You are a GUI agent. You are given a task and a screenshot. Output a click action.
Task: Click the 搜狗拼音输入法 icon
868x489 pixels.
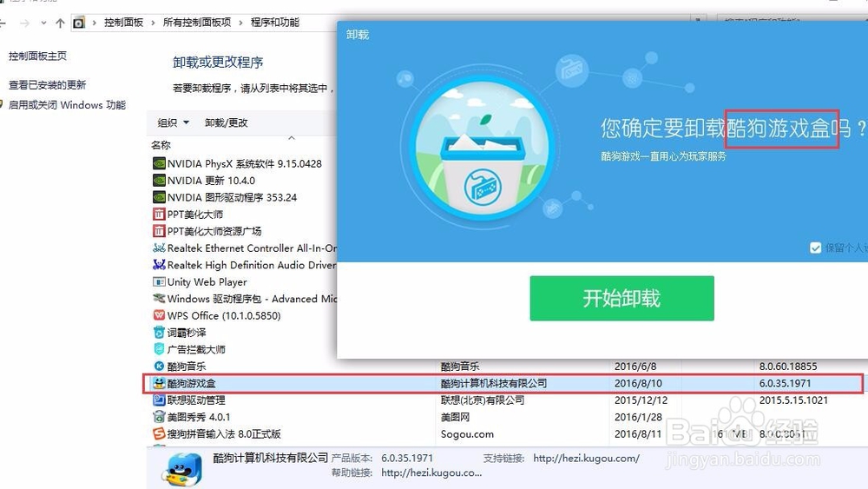coord(159,433)
